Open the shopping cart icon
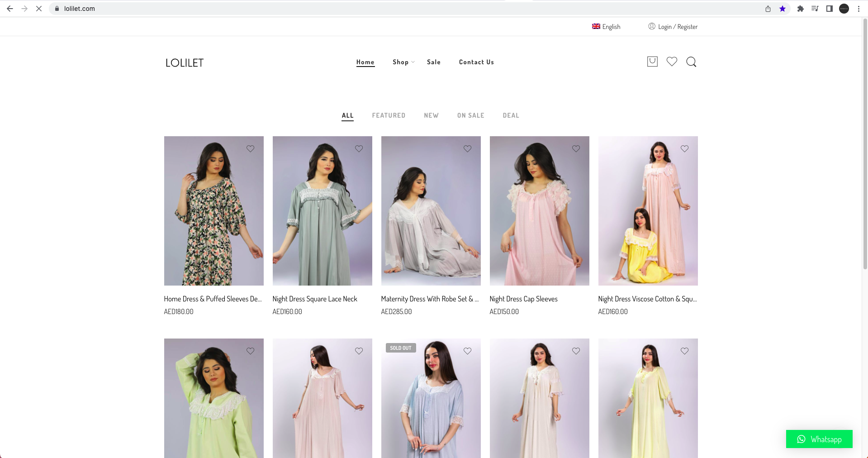Viewport: 868px width, 458px height. [652, 62]
